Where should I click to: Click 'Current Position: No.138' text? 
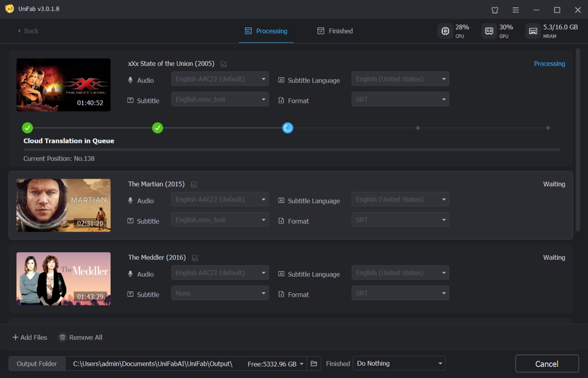click(x=59, y=158)
